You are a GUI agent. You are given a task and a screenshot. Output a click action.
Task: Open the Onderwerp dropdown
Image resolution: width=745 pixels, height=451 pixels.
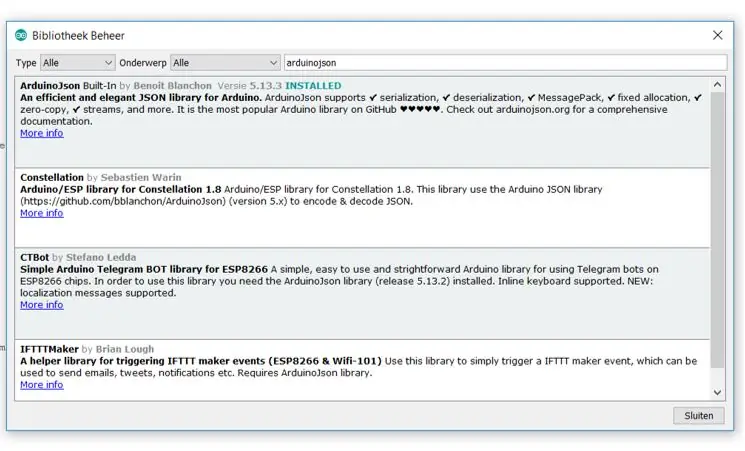(225, 63)
